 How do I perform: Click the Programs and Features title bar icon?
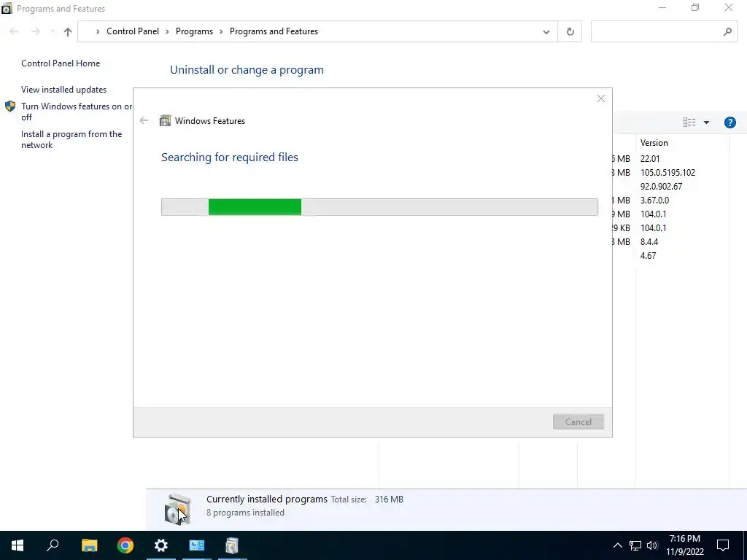point(7,9)
